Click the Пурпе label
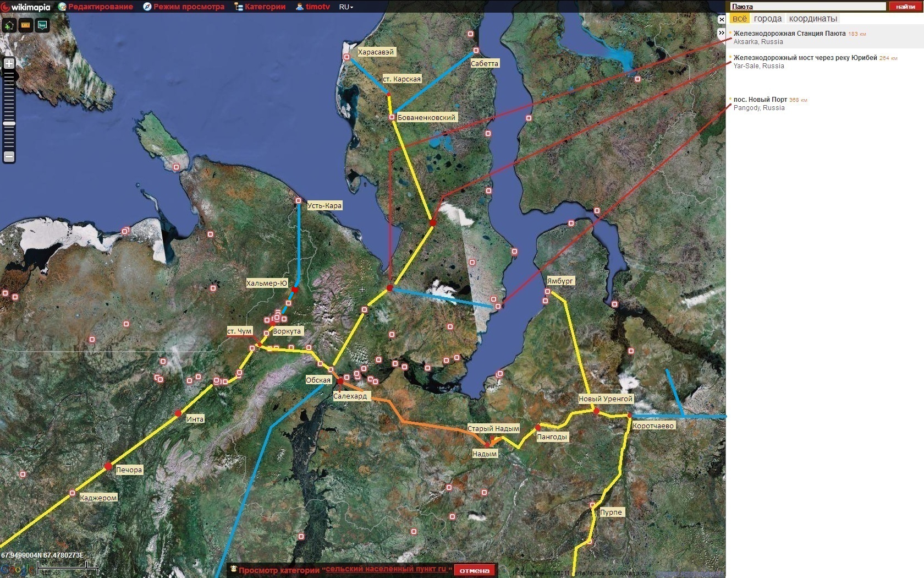Viewport: 924px width, 578px height. [x=611, y=512]
